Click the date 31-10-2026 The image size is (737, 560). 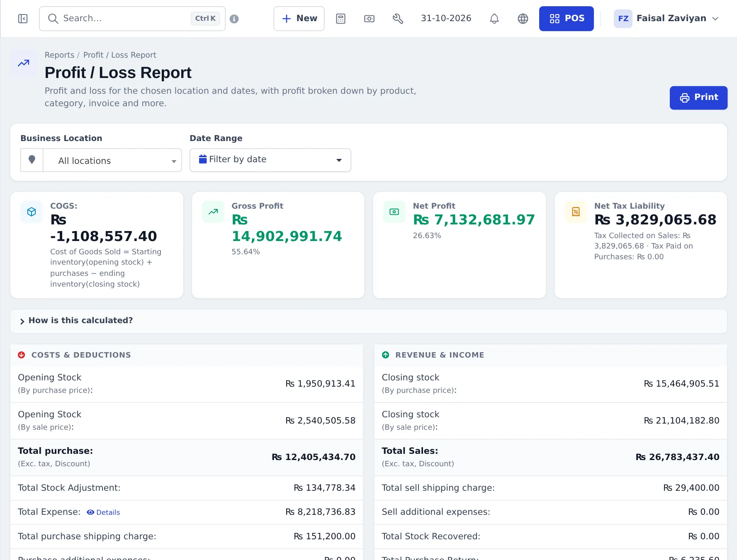446,18
